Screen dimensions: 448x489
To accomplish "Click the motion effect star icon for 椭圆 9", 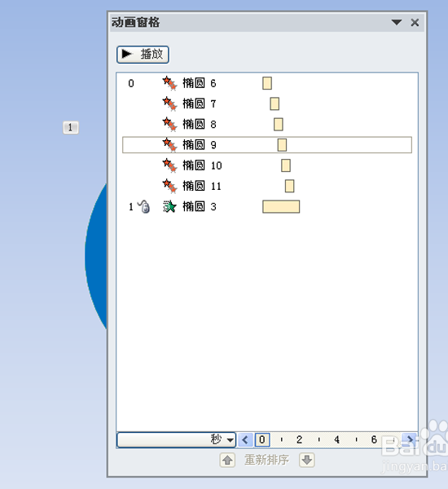I will click(x=169, y=145).
